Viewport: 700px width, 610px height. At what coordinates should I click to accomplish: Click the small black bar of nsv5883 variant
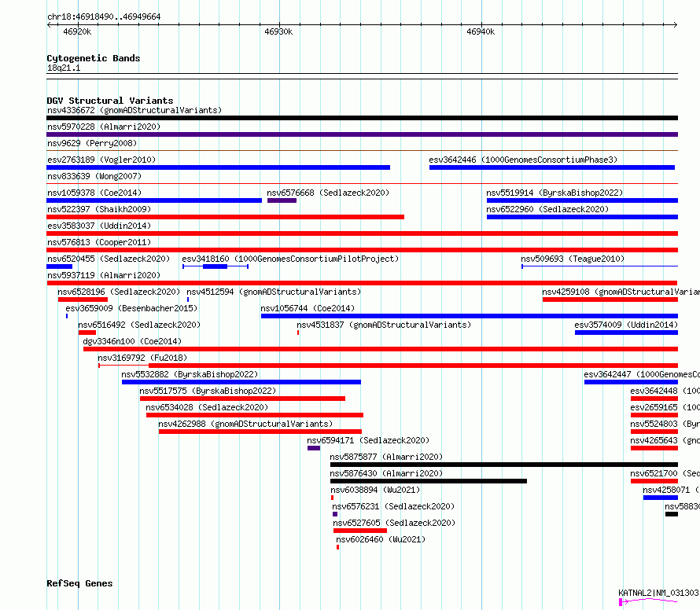(x=672, y=514)
